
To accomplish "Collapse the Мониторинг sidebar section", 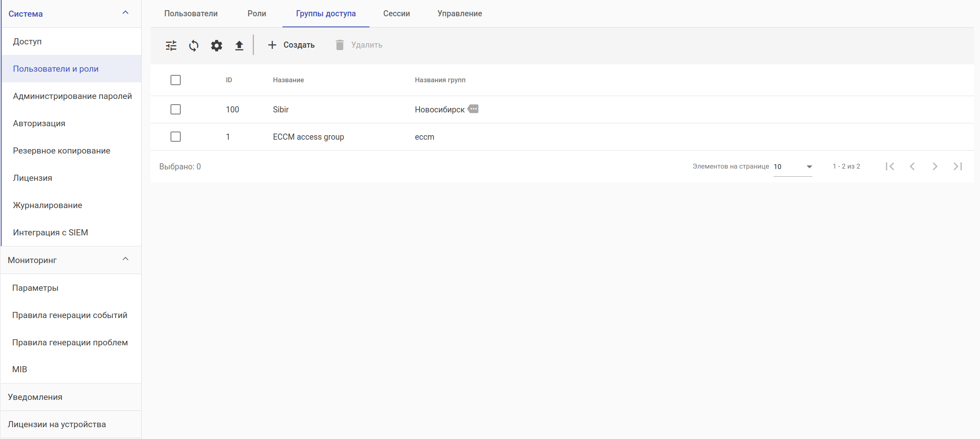I will click(125, 259).
